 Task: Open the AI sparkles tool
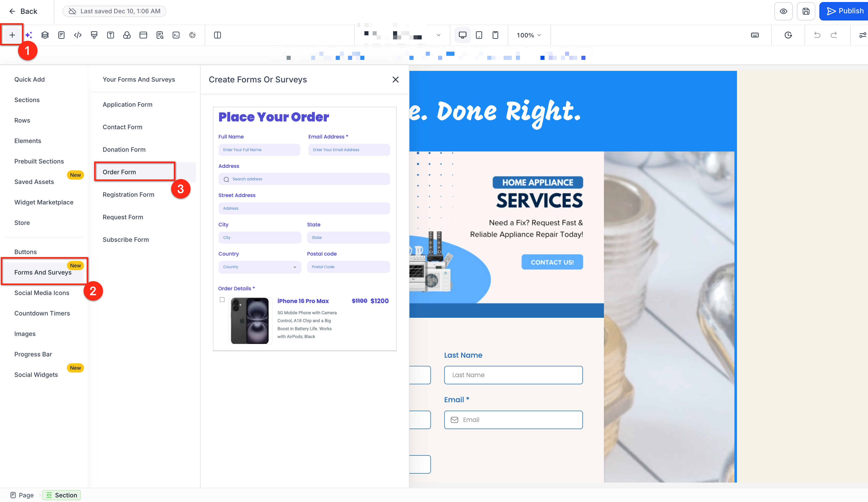29,35
